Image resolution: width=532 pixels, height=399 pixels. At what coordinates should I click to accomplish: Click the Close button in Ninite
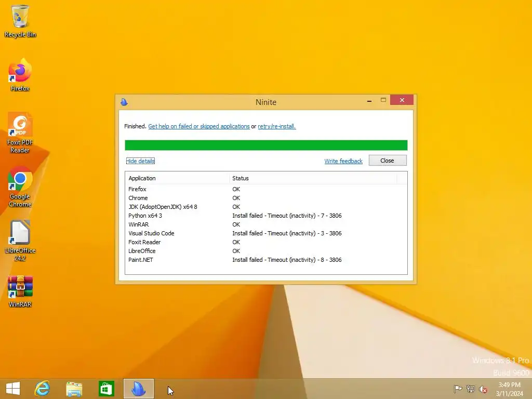(388, 161)
